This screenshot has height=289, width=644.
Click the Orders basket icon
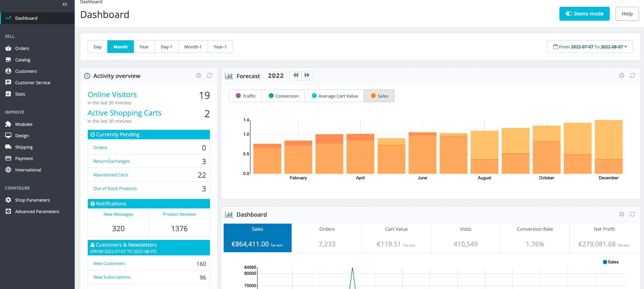(8, 48)
